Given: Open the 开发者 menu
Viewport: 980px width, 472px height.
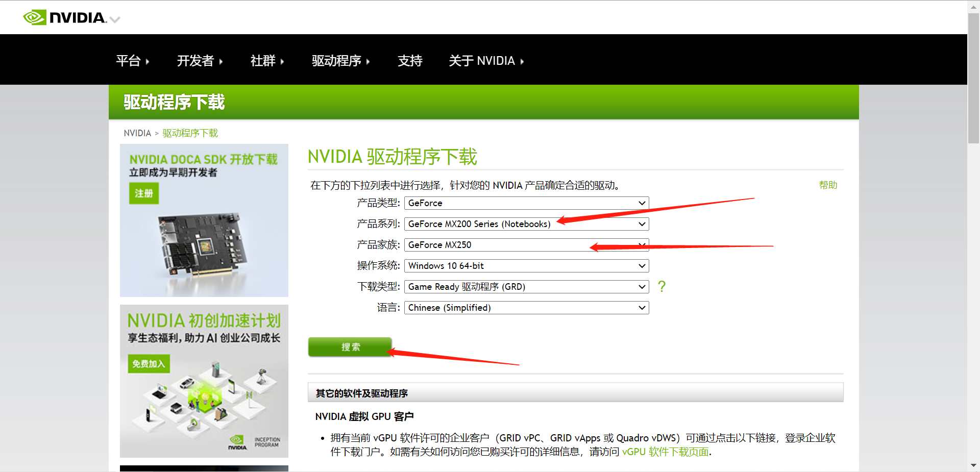Looking at the screenshot, I should tap(195, 60).
